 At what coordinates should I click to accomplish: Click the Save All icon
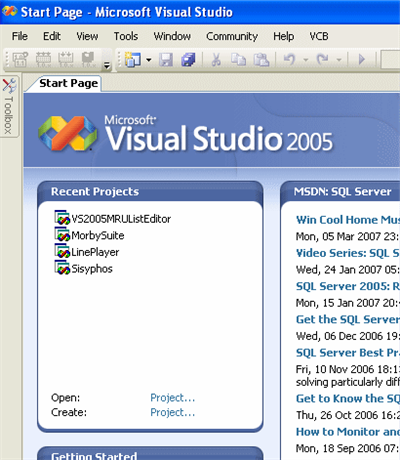tap(188, 60)
